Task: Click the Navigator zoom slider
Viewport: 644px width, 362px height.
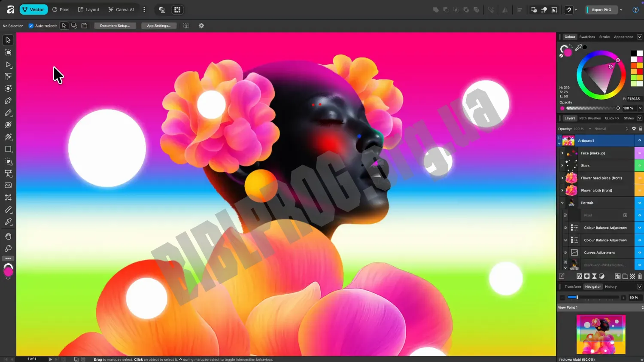Action: pyautogui.click(x=593, y=298)
